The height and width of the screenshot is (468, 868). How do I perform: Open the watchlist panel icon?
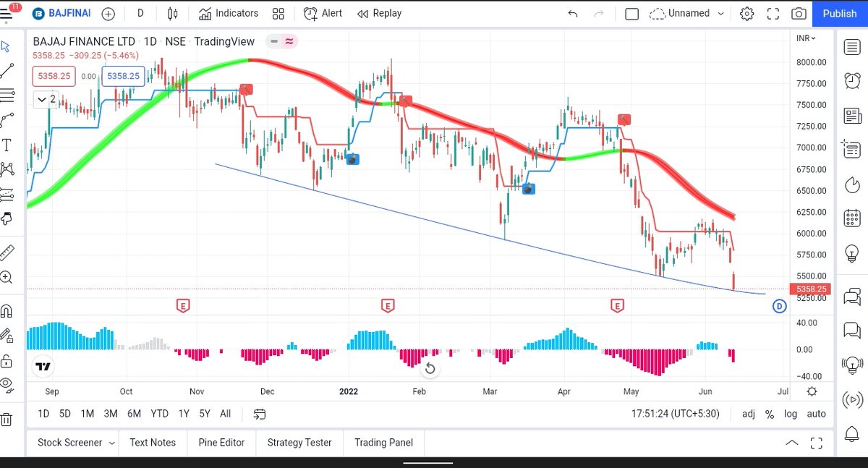[x=852, y=47]
